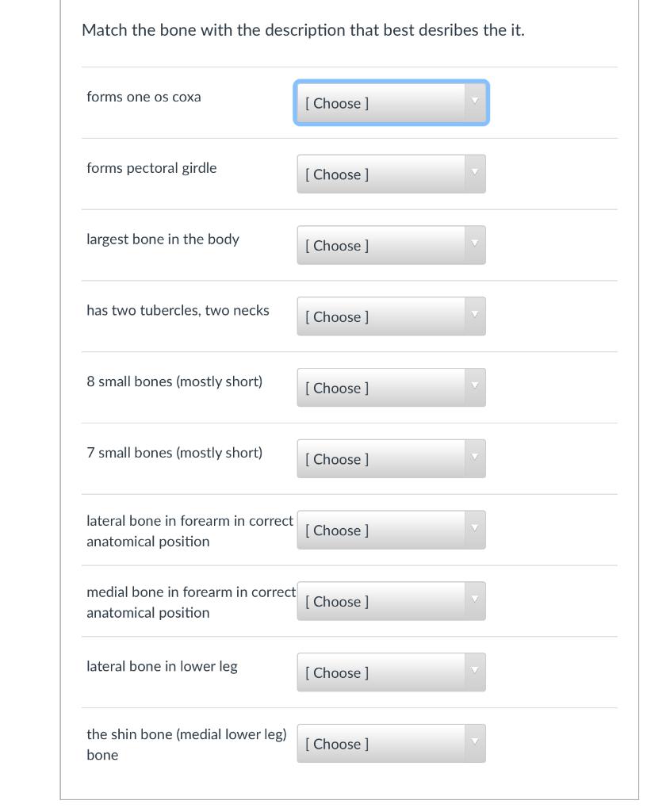Open dropdown for medial bone in forearm

coord(391,602)
